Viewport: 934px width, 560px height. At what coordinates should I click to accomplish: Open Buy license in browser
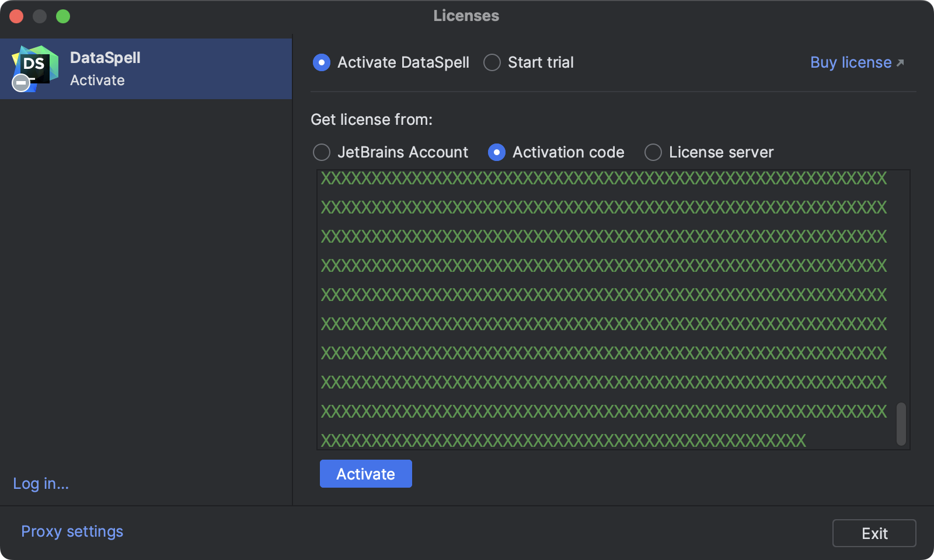pos(851,62)
